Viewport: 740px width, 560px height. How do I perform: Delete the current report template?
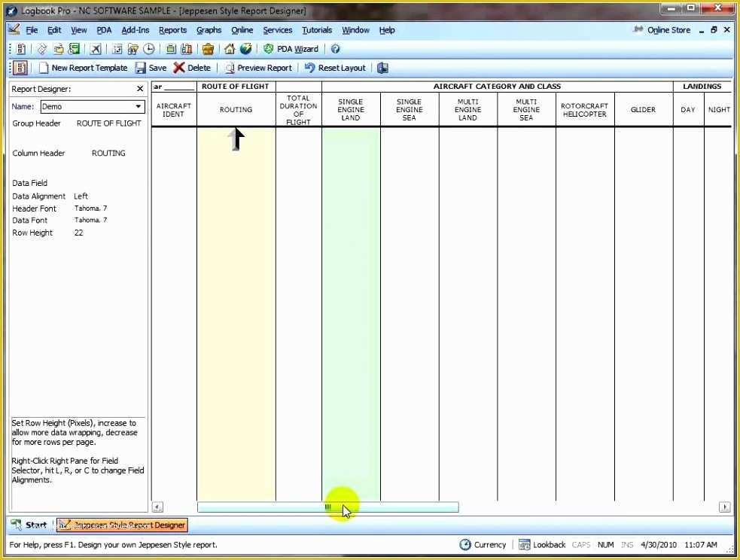pyautogui.click(x=192, y=68)
